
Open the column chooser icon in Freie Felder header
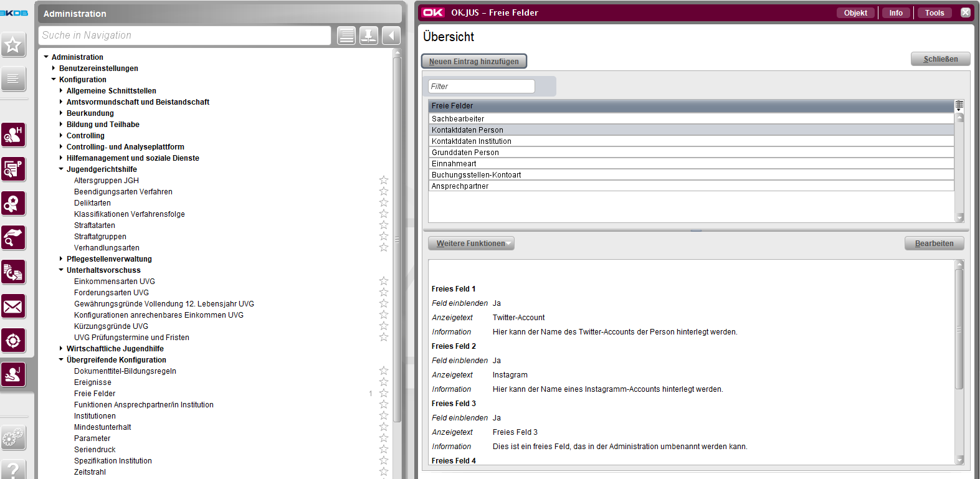coord(959,105)
